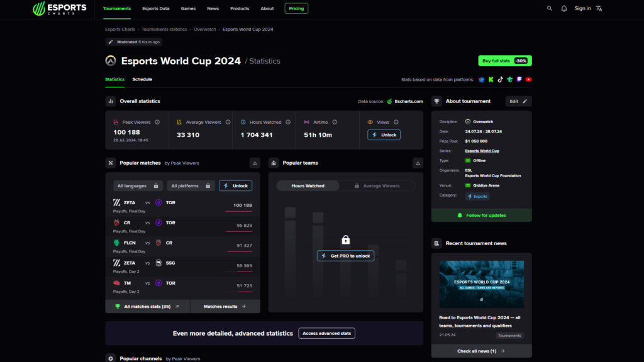Click the download icon beside Popular teams
The width and height of the screenshot is (644, 362).
pos(418,163)
